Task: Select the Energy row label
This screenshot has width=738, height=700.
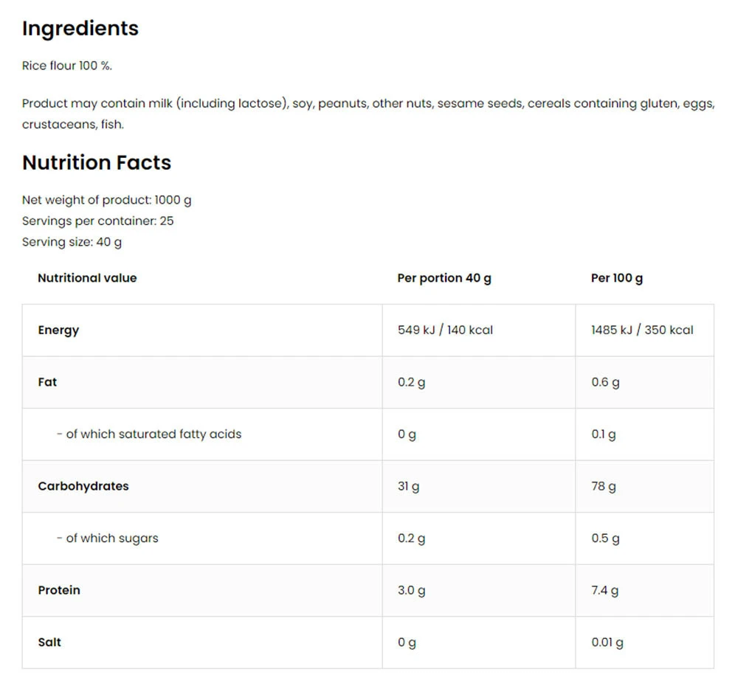Action: click(58, 330)
